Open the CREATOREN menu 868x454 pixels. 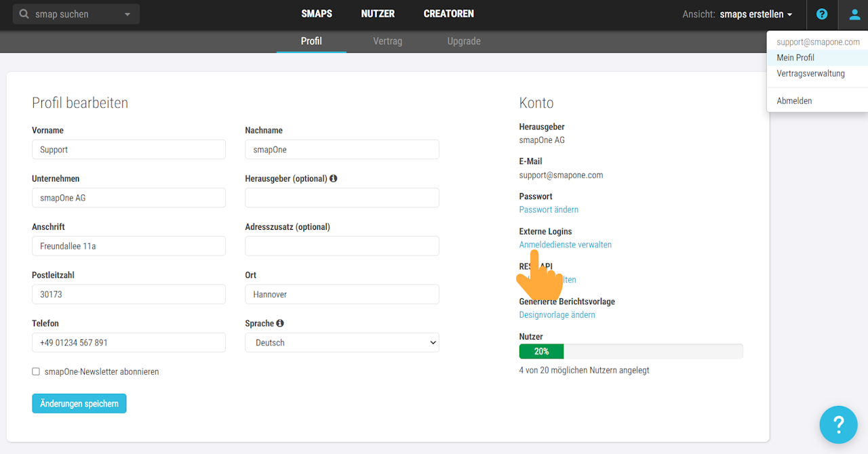click(x=448, y=14)
